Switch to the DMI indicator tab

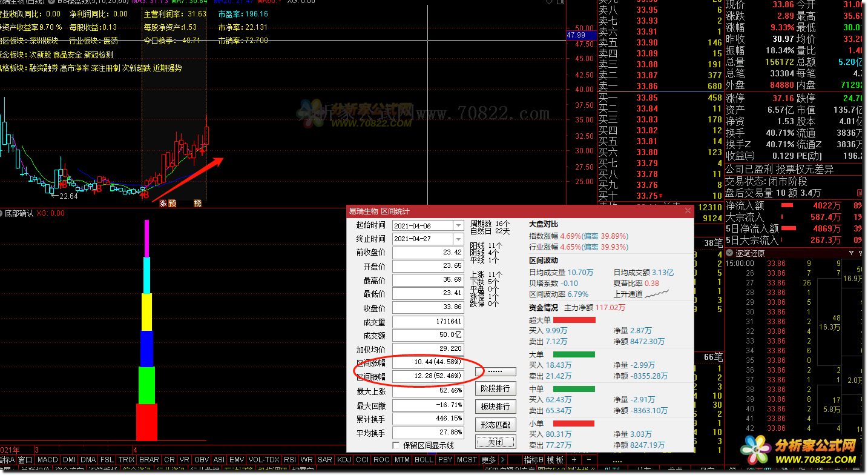[69, 460]
